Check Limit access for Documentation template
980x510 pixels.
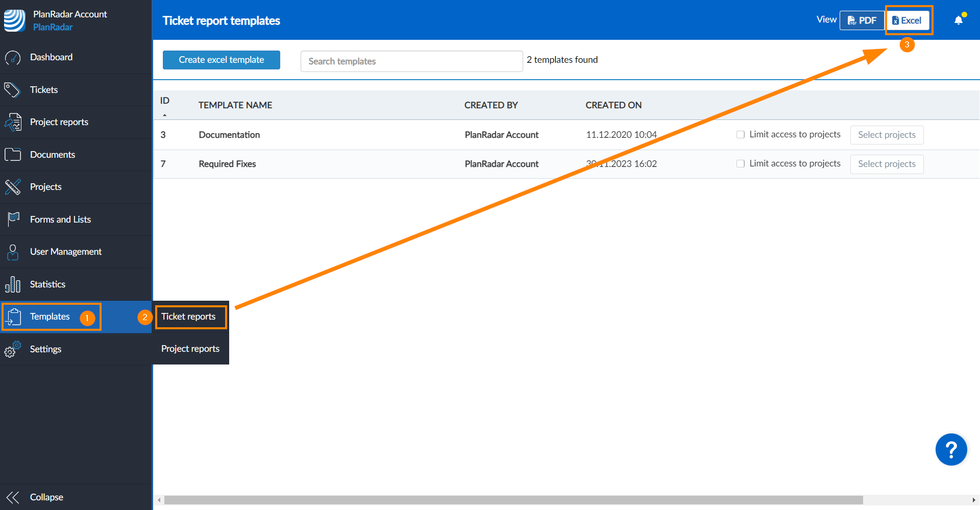(x=741, y=135)
